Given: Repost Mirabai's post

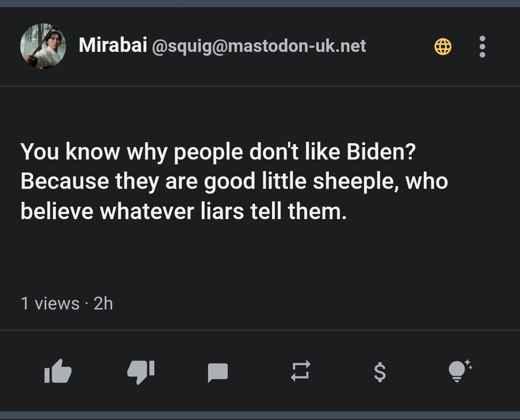Looking at the screenshot, I should 300,371.
